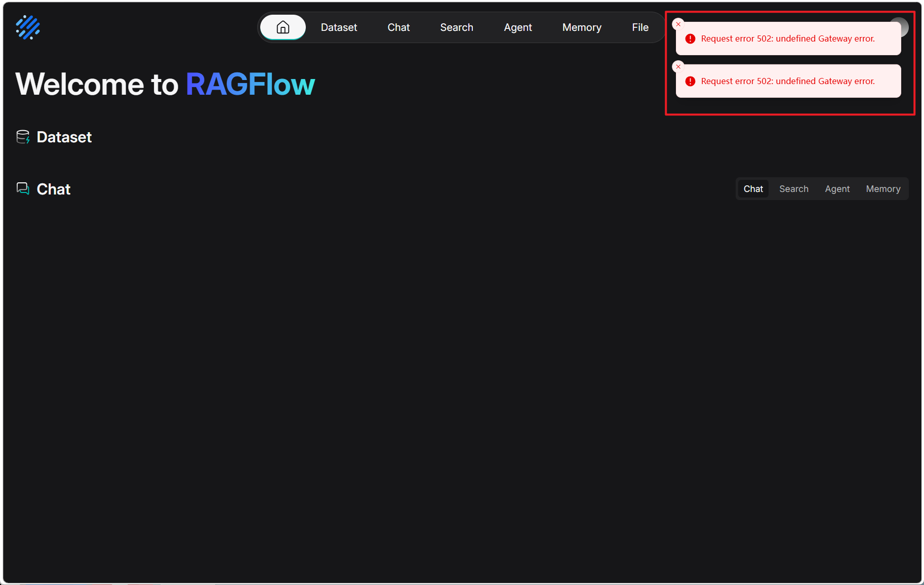The image size is (924, 585).
Task: Select the Chat filter in the section switcher
Action: [x=753, y=189]
